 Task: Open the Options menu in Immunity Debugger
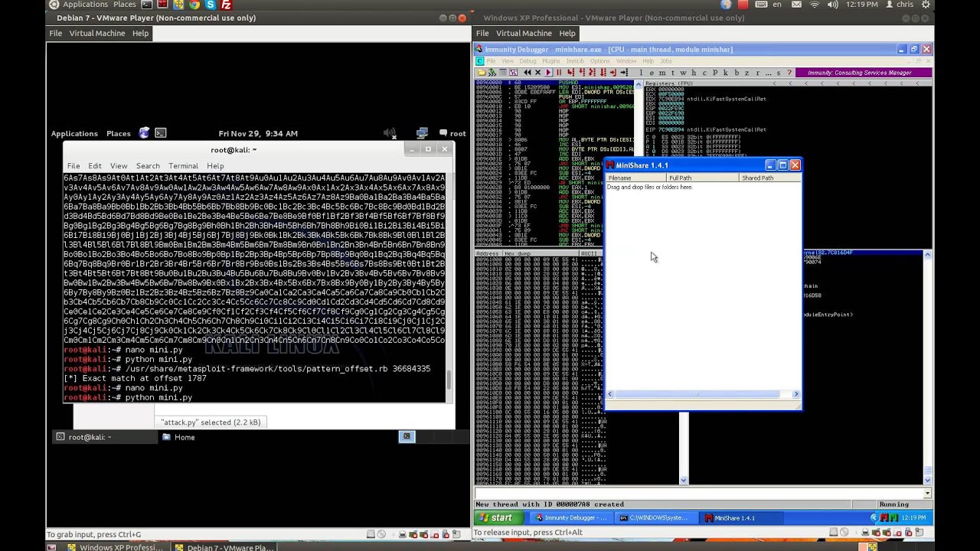click(599, 60)
